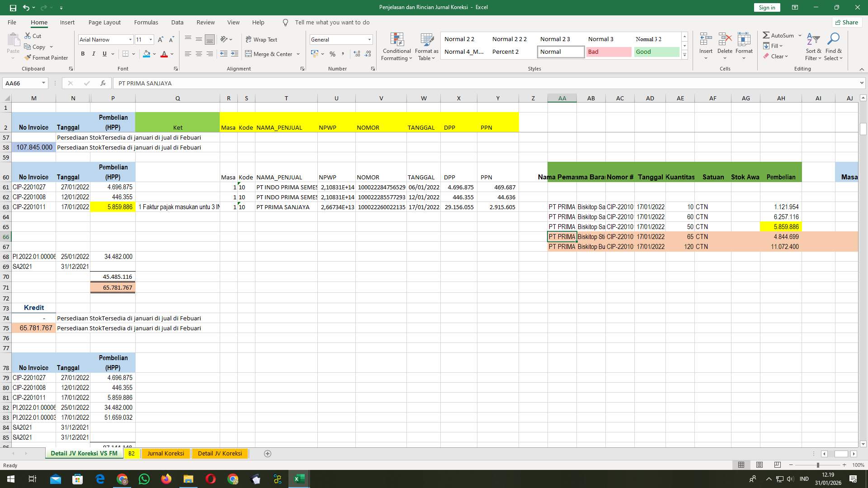Open the Number Format dropdown showing General

368,39
